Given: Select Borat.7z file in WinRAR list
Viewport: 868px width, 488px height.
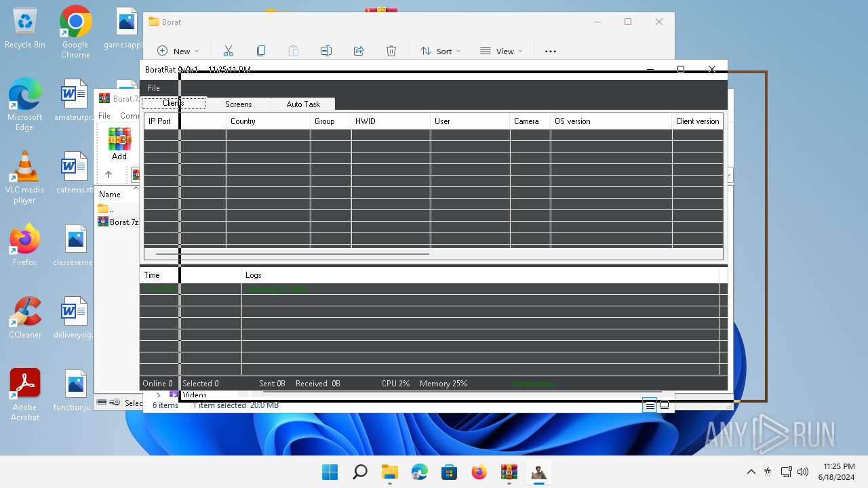Looking at the screenshot, I should [x=118, y=222].
